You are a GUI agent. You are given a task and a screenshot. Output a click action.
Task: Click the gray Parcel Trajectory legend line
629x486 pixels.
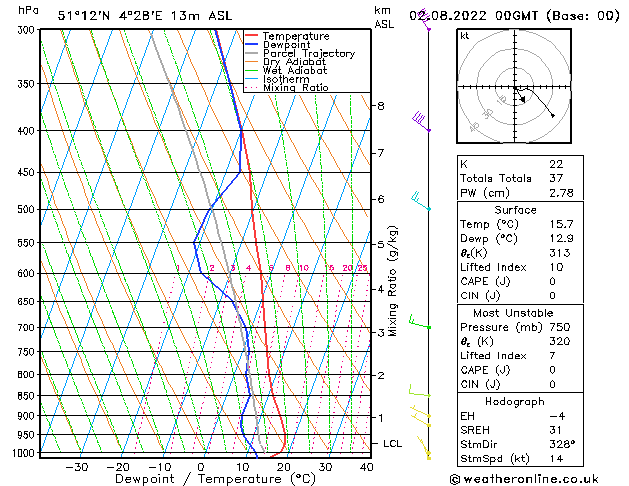coord(251,53)
